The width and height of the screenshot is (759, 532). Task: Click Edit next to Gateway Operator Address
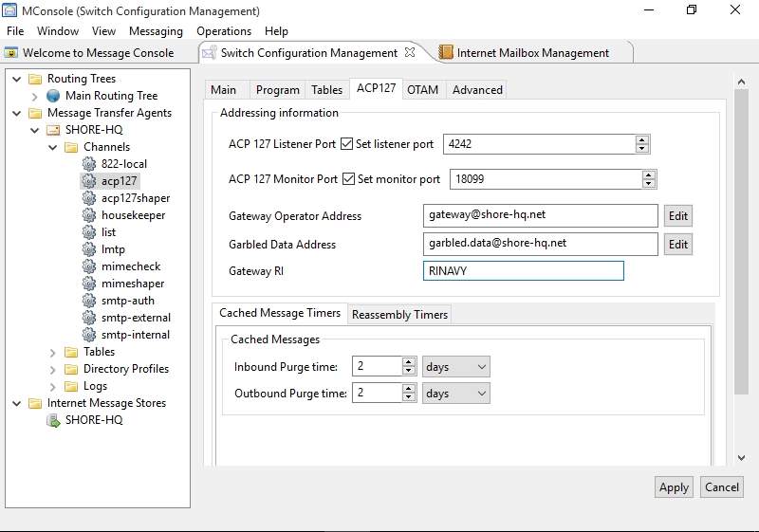point(677,216)
